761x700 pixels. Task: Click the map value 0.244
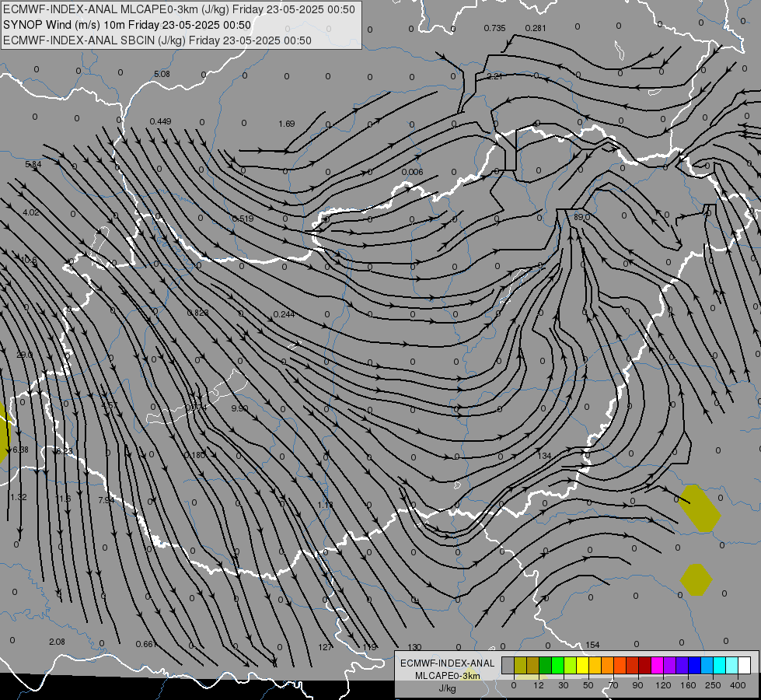tap(284, 314)
